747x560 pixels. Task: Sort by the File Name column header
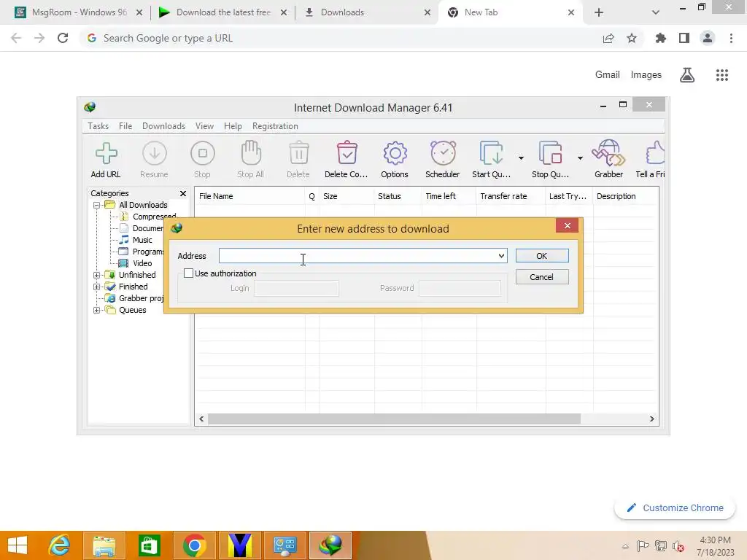pyautogui.click(x=249, y=196)
